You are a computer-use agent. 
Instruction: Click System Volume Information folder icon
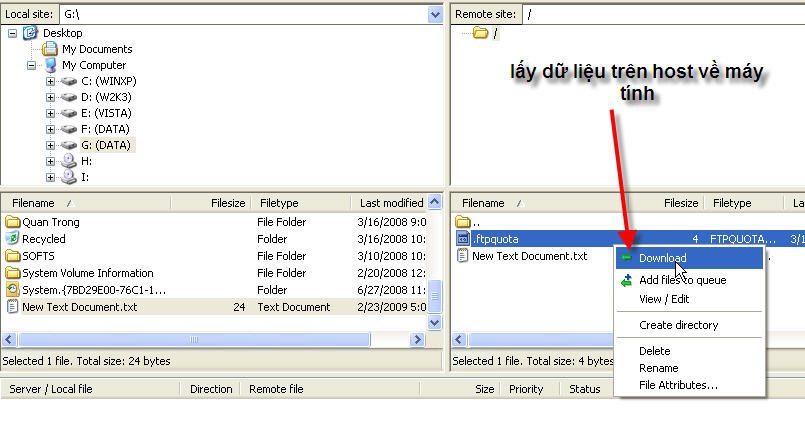point(12,273)
